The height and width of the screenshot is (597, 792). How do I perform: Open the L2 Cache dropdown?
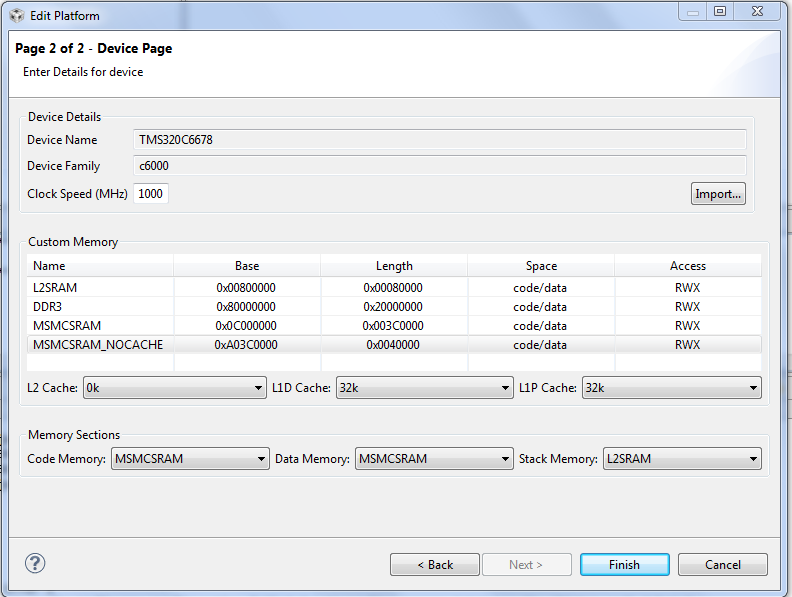(x=175, y=388)
